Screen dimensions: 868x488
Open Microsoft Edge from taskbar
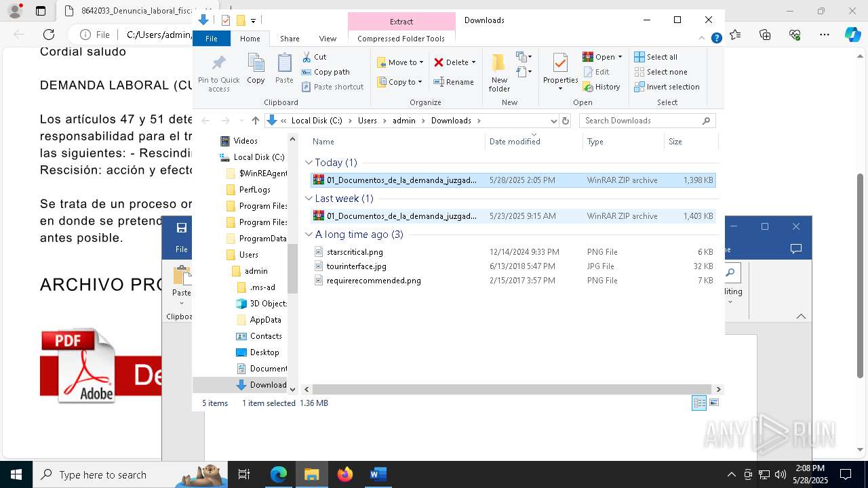[x=279, y=474]
